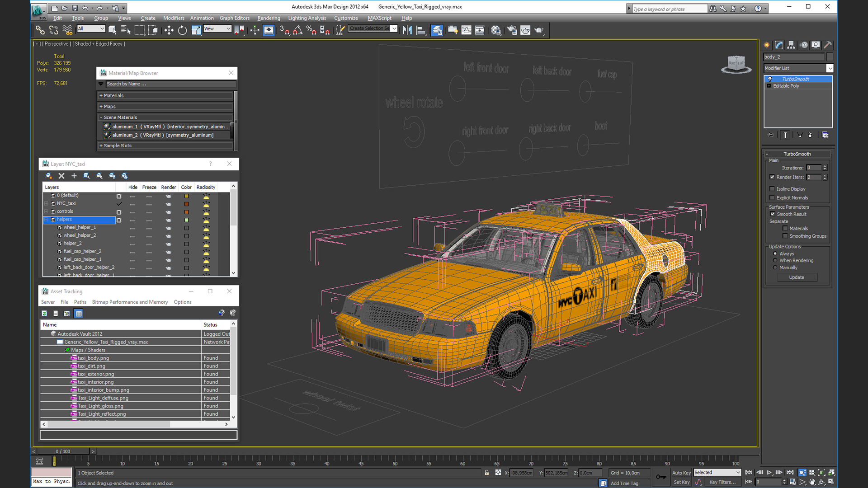Click Delete layer X icon in Layer dialog
This screenshot has height=488, width=868.
tap(61, 176)
